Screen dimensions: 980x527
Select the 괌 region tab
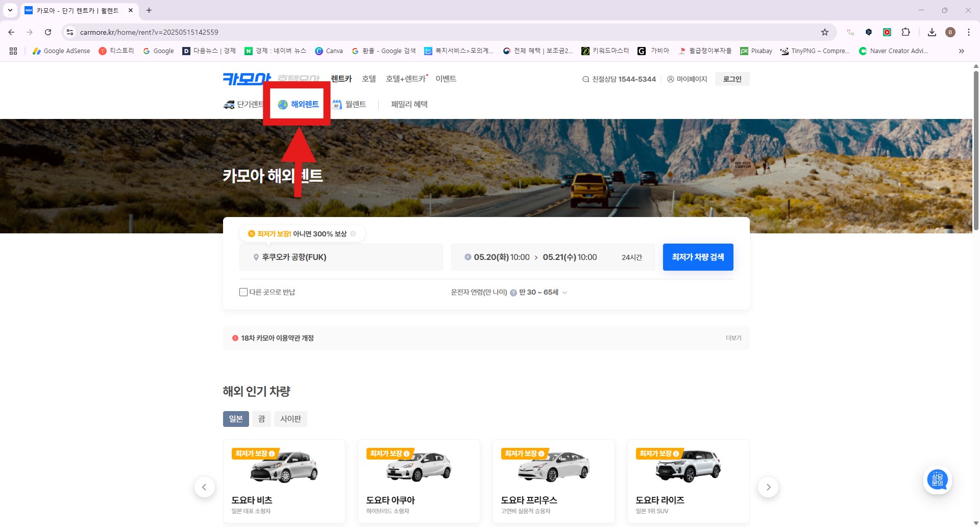(x=262, y=419)
